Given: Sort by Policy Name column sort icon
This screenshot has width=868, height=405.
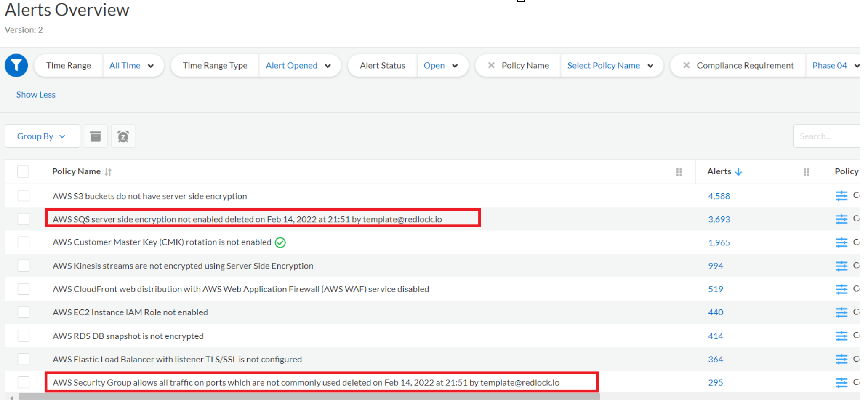Looking at the screenshot, I should point(108,172).
